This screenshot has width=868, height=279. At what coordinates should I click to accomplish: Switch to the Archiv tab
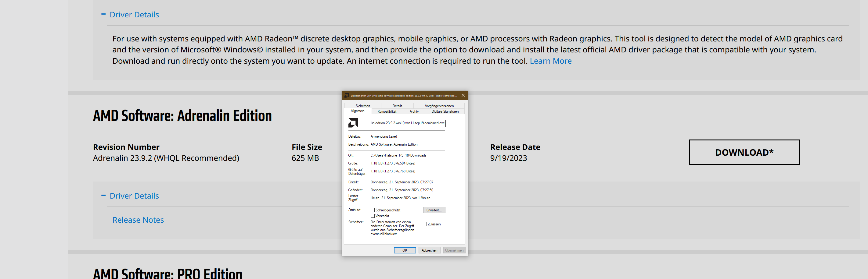point(414,111)
